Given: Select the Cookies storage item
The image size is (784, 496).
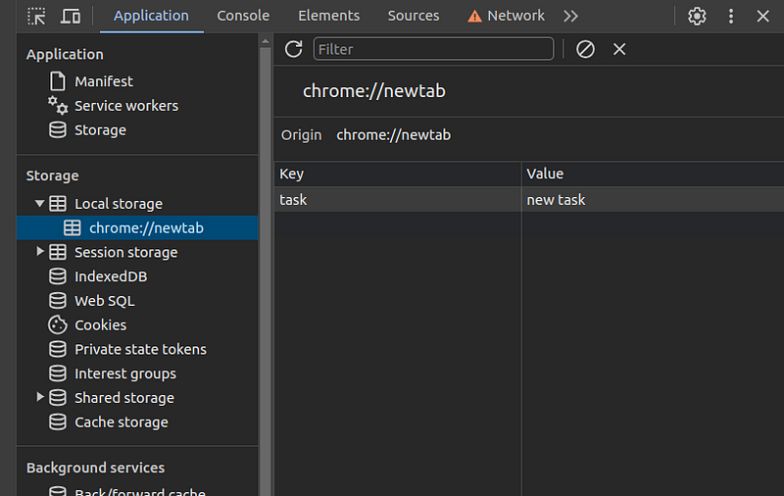Looking at the screenshot, I should pos(100,325).
